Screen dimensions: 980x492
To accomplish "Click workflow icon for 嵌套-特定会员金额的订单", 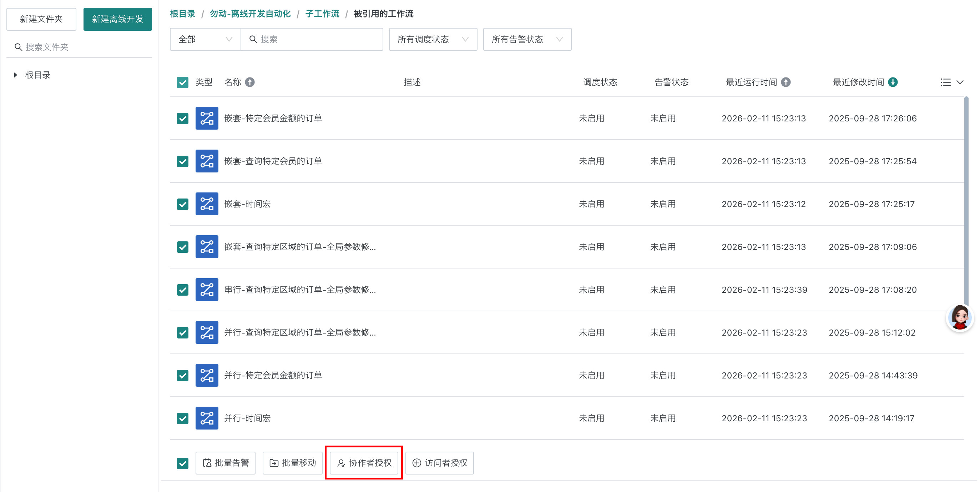I will click(x=207, y=118).
